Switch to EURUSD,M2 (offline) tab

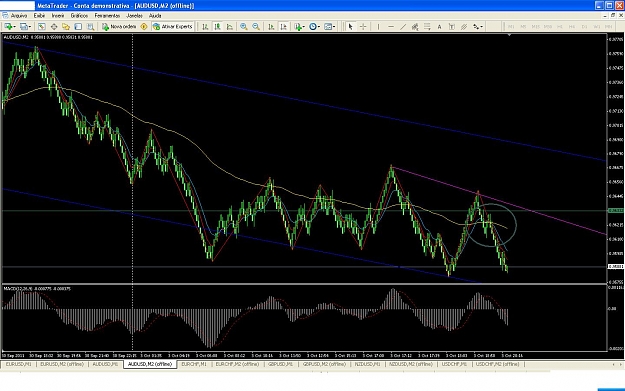tap(62, 364)
